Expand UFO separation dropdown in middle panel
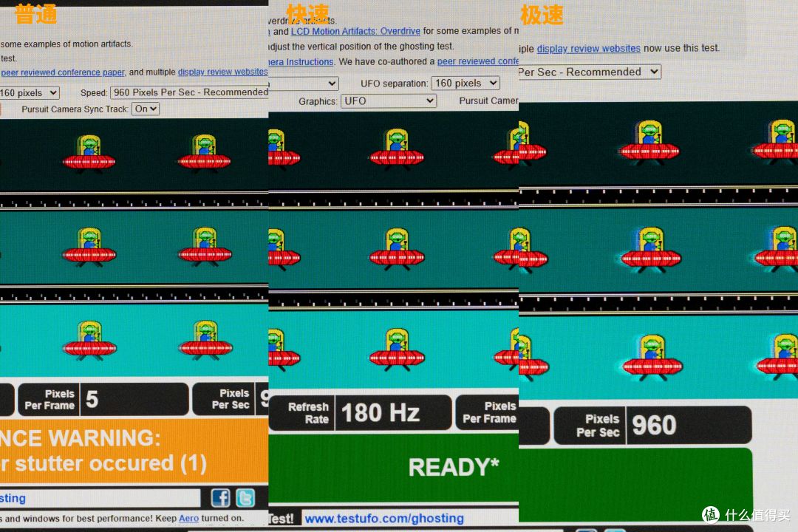The image size is (798, 532). (465, 83)
